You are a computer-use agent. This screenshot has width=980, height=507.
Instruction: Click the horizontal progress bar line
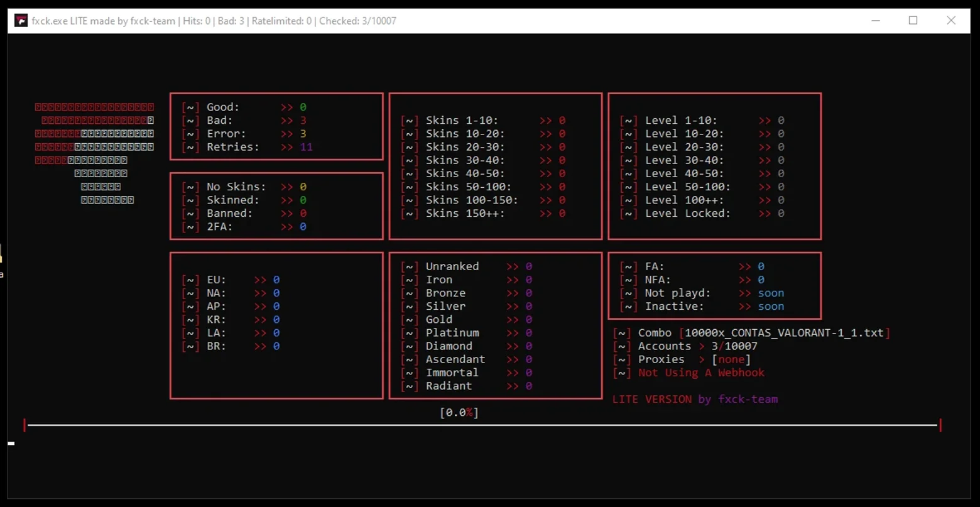pos(482,425)
